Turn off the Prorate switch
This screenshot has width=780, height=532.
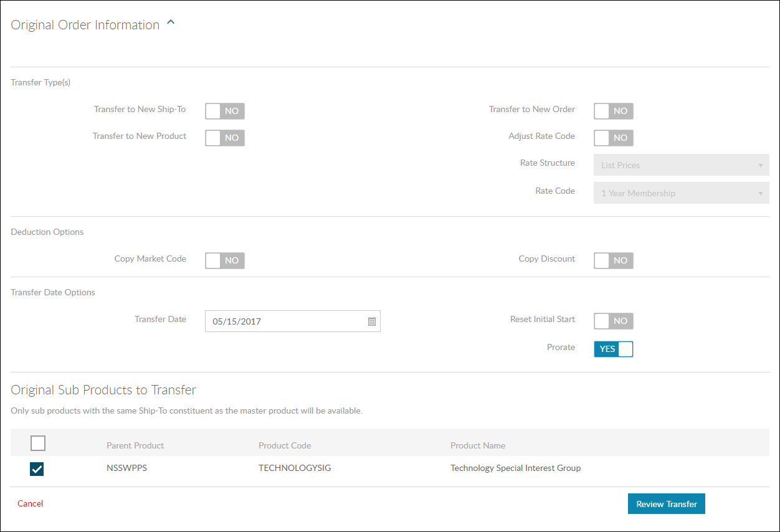click(614, 349)
